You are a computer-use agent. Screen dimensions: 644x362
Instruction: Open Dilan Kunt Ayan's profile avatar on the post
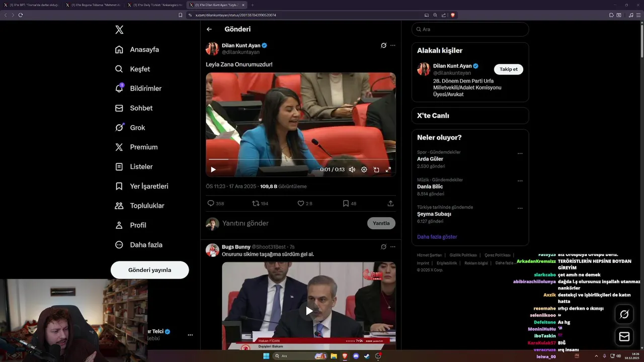(x=212, y=49)
